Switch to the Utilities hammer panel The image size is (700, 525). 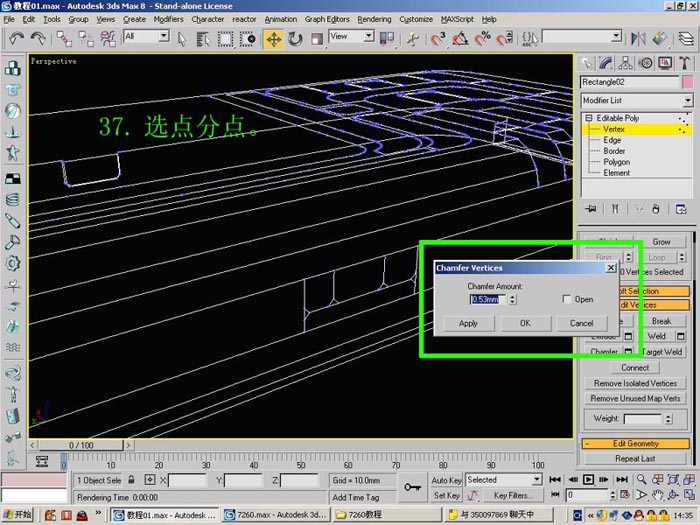coord(684,63)
